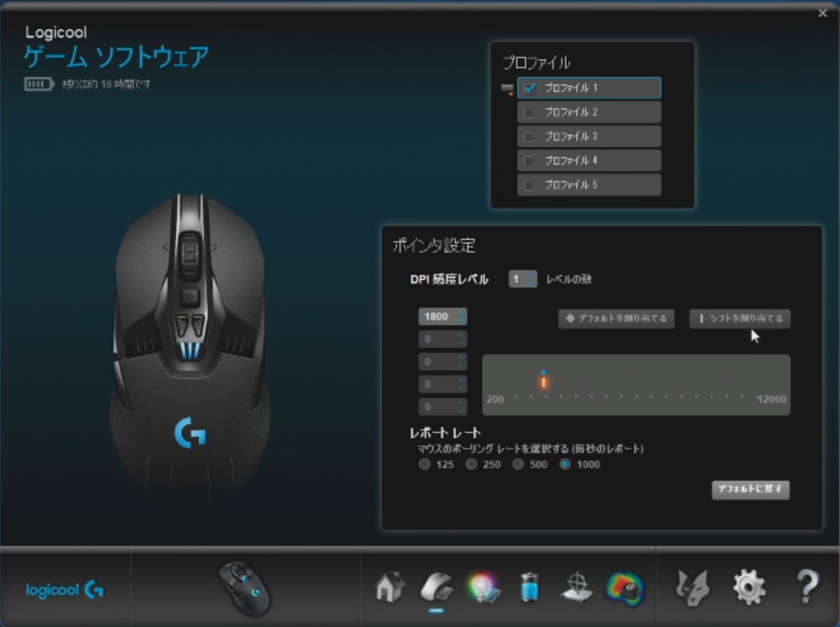Enable the プロファイル 4 checkbox

point(529,161)
